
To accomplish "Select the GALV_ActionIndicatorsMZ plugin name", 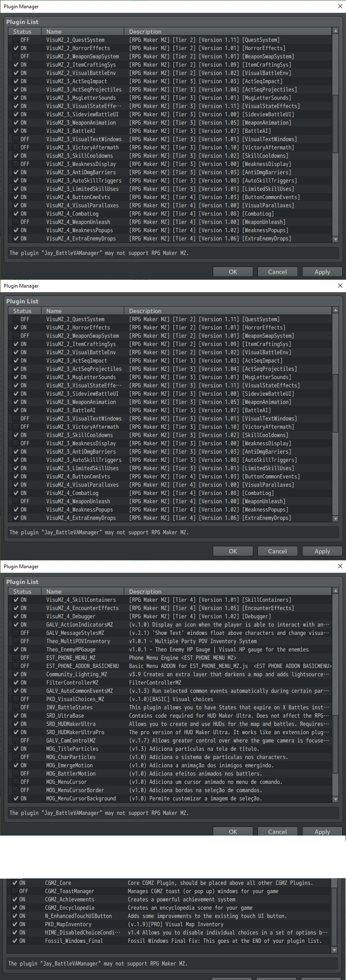I will click(79, 625).
